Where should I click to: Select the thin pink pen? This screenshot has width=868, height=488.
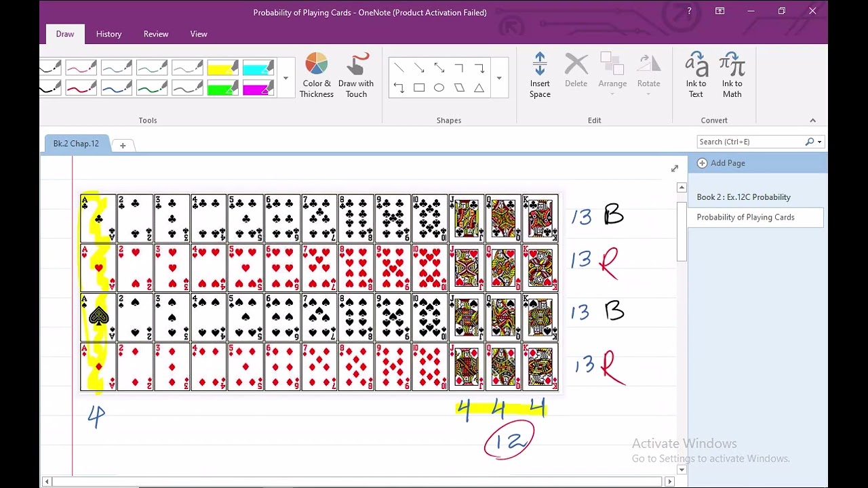[x=81, y=68]
